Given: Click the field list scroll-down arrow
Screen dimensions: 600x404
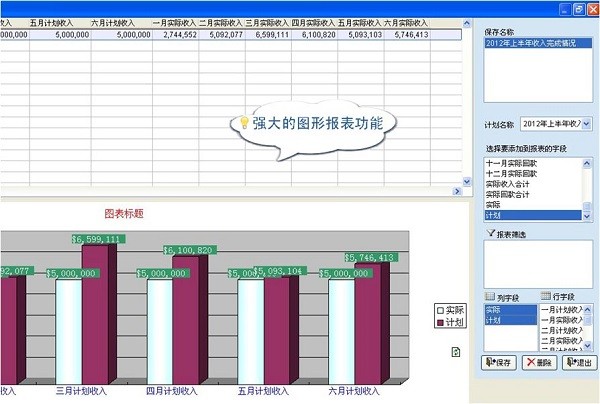Looking at the screenshot, I should coord(587,216).
